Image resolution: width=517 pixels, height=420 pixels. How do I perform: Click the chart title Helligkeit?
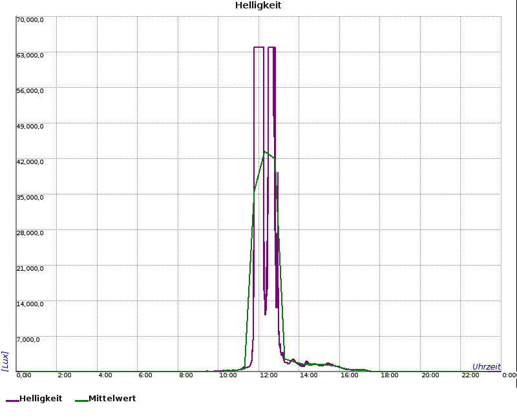tap(258, 5)
